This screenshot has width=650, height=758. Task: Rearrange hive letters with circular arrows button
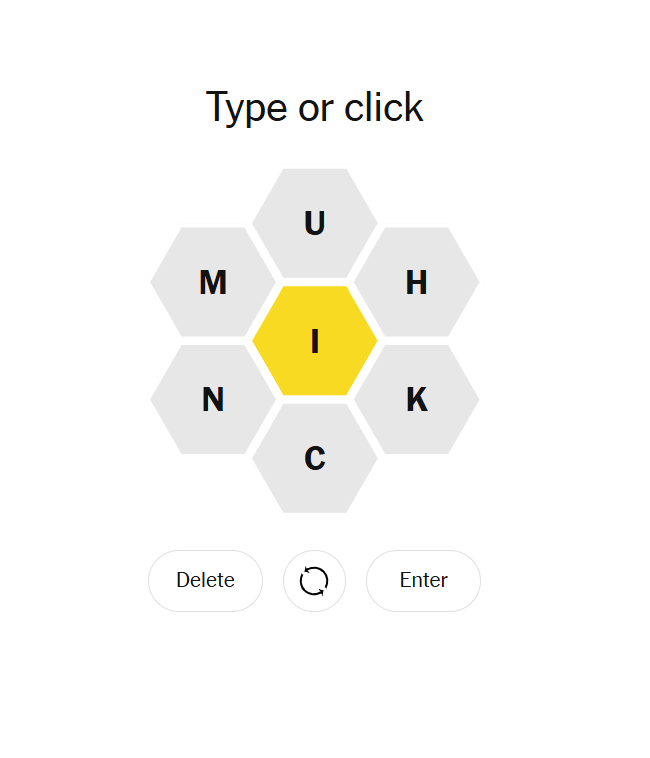314,580
